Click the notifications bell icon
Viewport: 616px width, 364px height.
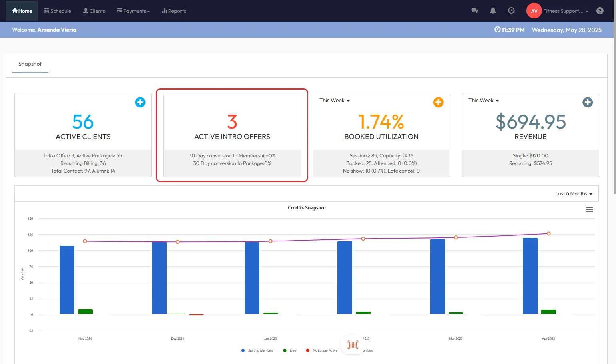[x=493, y=11]
